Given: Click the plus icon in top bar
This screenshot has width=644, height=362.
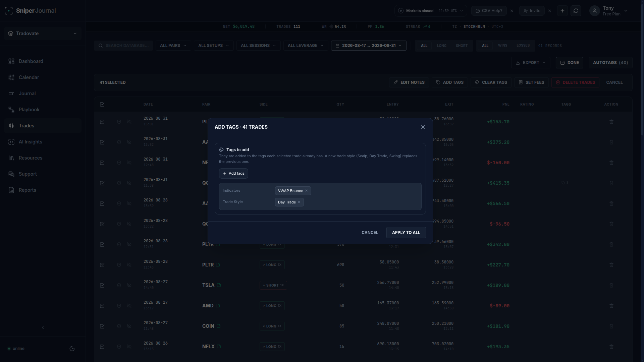Looking at the screenshot, I should [562, 11].
